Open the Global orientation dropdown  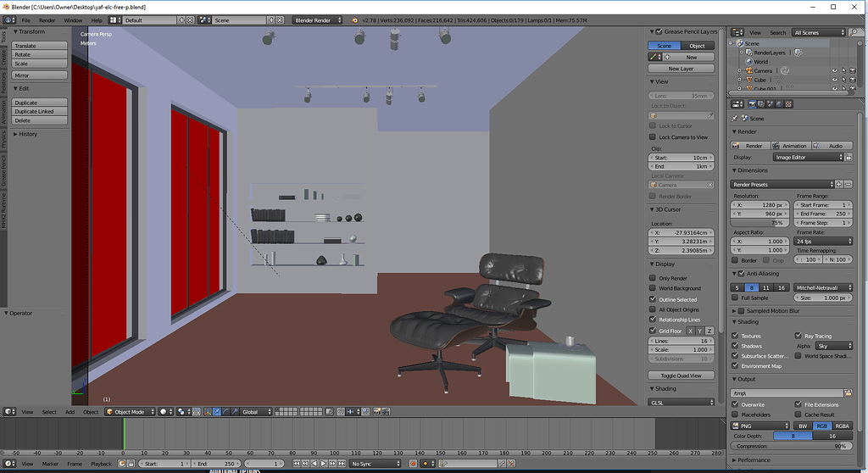pos(256,411)
